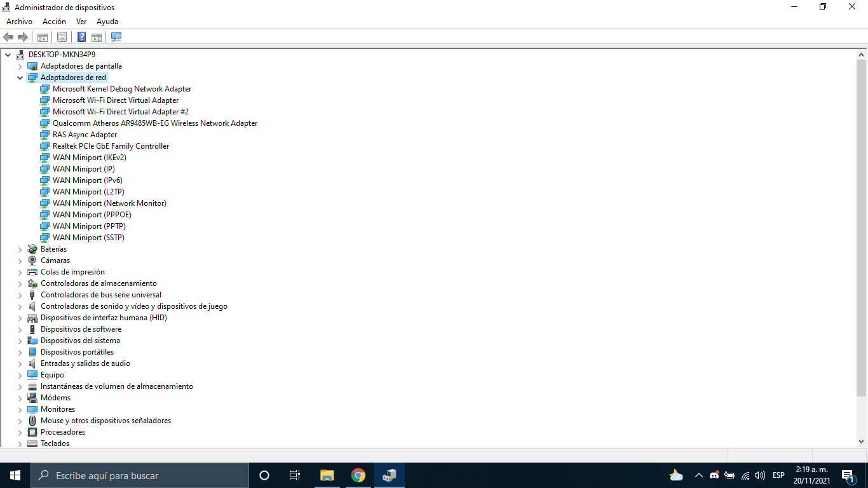
Task: Open Google Chrome from taskbar
Action: tap(358, 475)
